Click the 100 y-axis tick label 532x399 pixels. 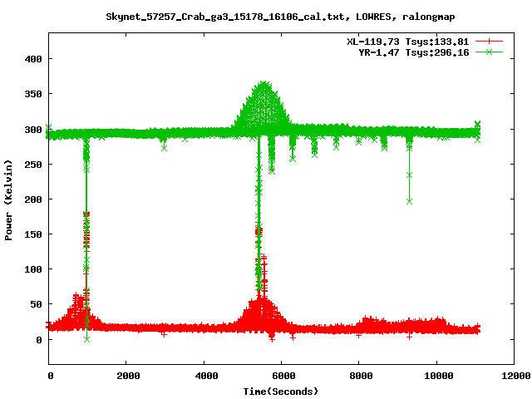pos(33,269)
